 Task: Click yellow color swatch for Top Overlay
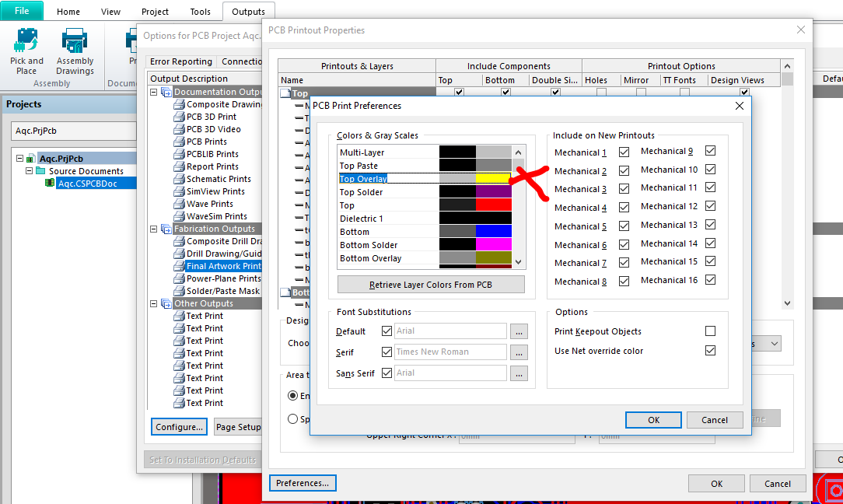[x=493, y=179]
